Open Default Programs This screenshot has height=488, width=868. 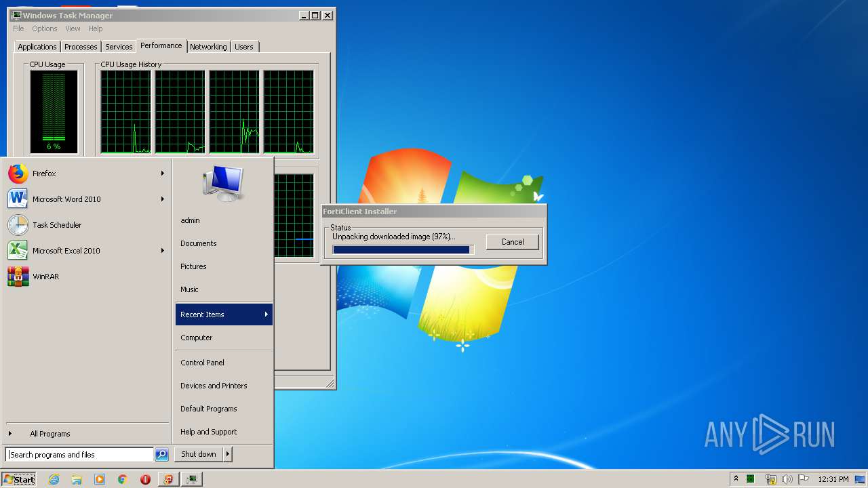[x=209, y=409]
